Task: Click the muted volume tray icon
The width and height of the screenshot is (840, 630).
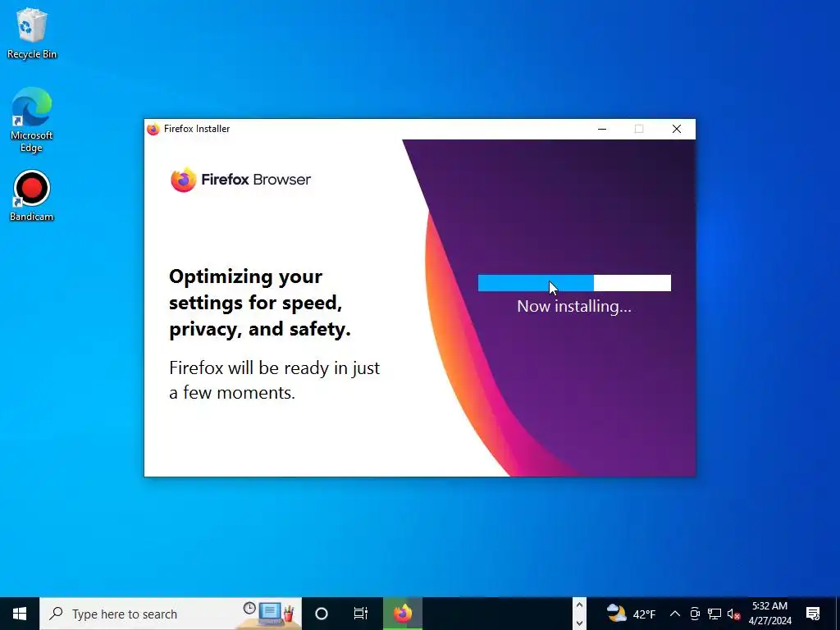Action: coord(733,614)
